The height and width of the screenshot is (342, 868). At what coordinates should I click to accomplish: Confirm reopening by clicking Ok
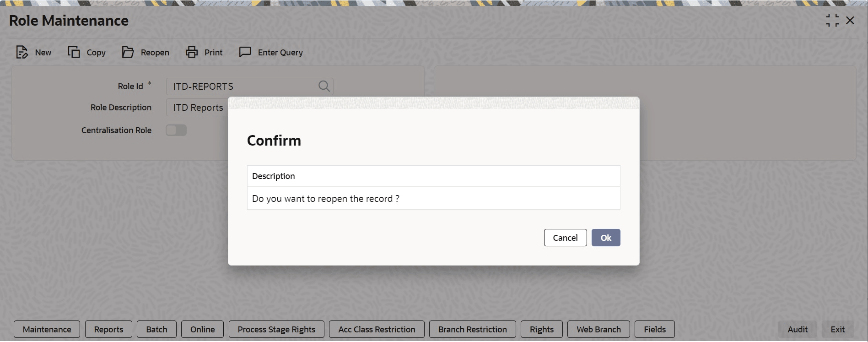pyautogui.click(x=605, y=237)
